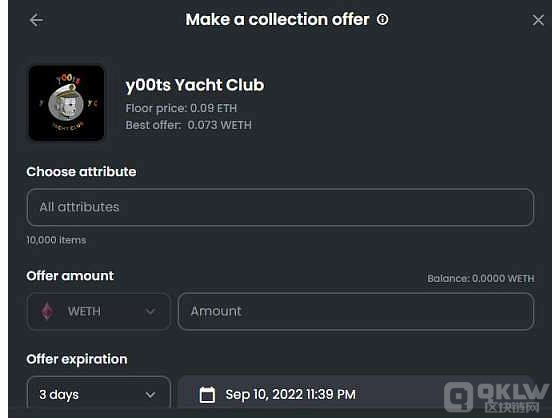
Task: Click the 10,000 items count label
Action: (x=56, y=240)
